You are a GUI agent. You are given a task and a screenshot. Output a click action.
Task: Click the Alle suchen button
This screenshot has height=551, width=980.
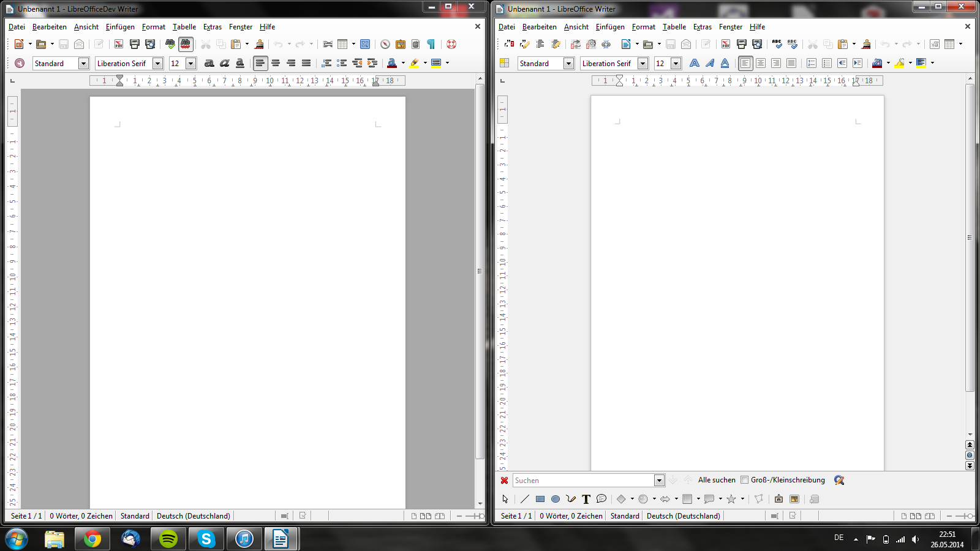point(717,480)
